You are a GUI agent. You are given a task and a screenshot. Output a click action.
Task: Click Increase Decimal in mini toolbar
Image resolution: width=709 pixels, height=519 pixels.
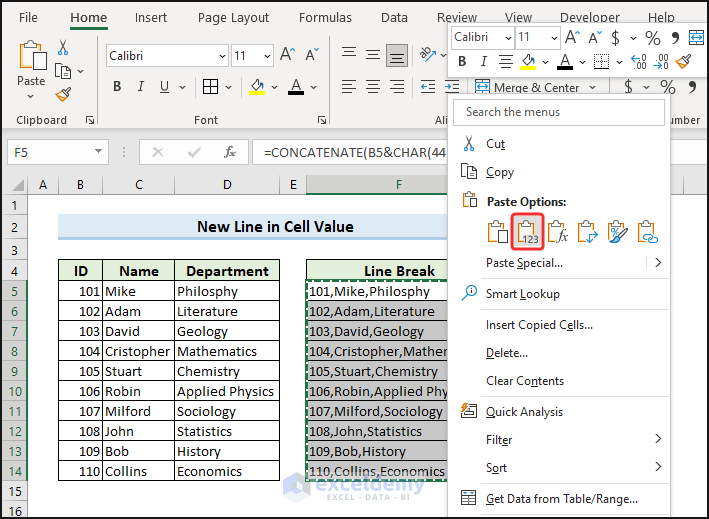[638, 61]
